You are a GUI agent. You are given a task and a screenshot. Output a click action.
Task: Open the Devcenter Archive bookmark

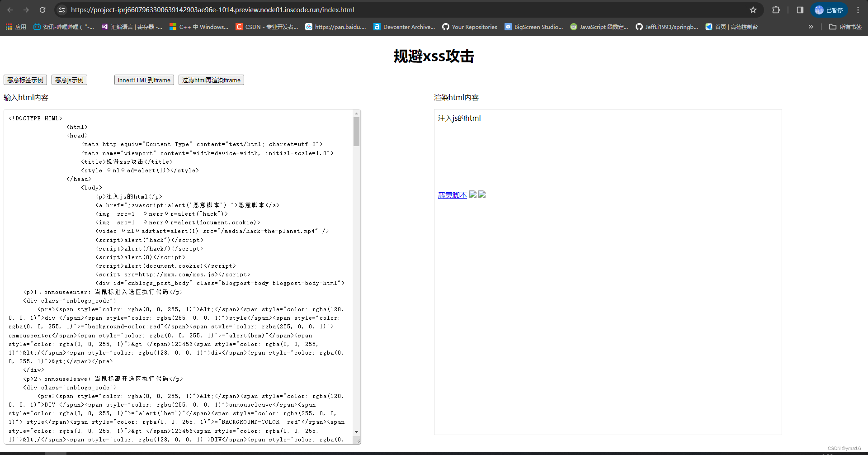[x=405, y=27]
